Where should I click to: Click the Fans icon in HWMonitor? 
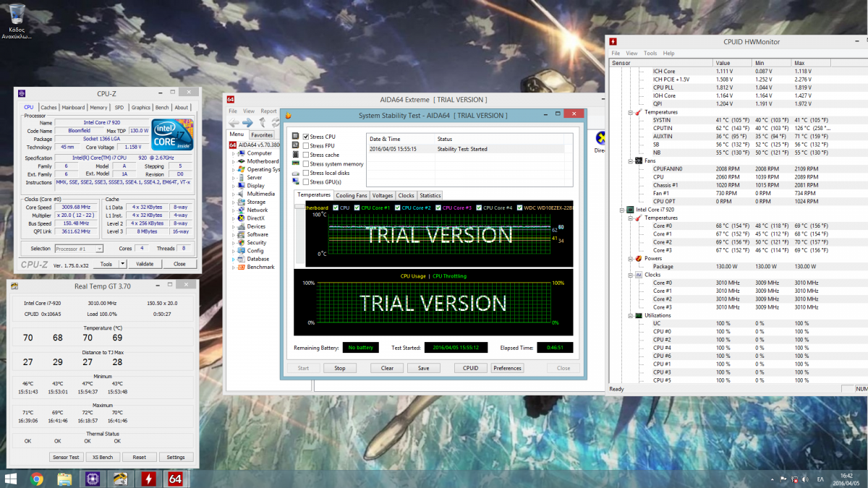point(638,160)
